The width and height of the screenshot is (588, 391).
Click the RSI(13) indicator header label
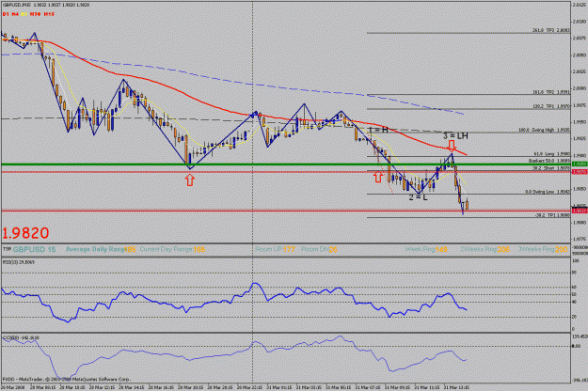click(19, 262)
